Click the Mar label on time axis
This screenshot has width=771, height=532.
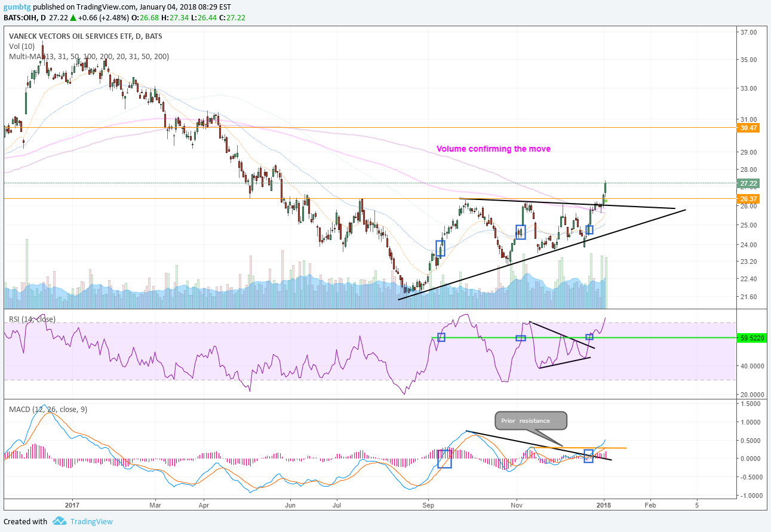click(x=155, y=505)
